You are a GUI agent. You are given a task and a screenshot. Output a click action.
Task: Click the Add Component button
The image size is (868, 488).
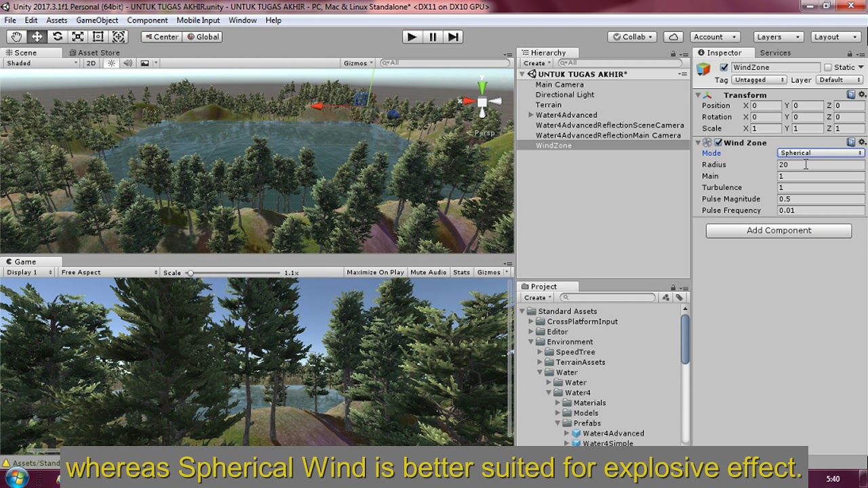coord(778,230)
